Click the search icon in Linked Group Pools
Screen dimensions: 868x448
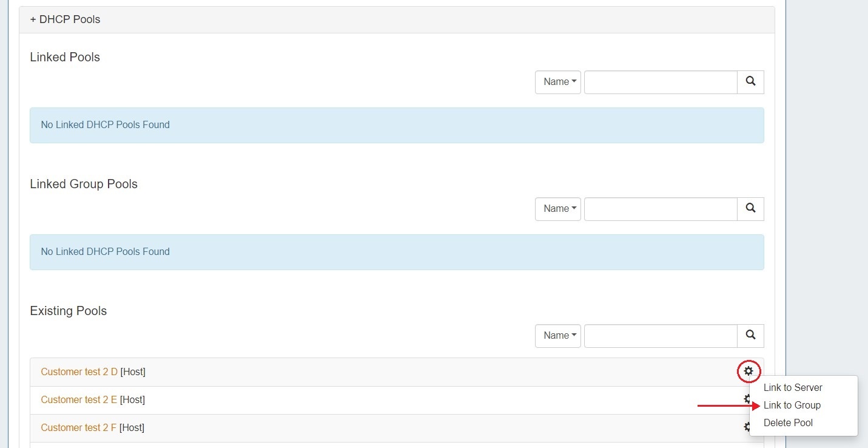click(750, 208)
